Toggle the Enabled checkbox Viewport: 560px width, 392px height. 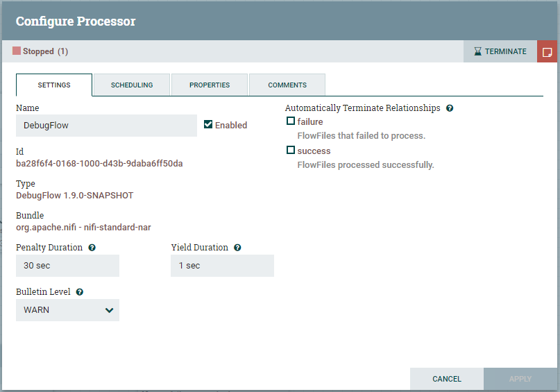pos(208,124)
